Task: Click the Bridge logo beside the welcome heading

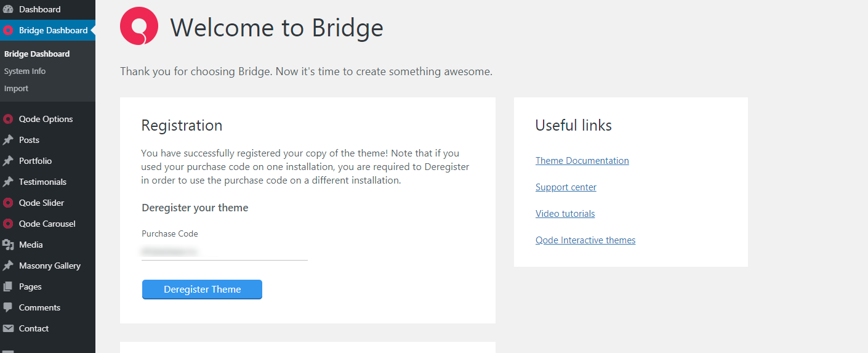Action: tap(139, 26)
